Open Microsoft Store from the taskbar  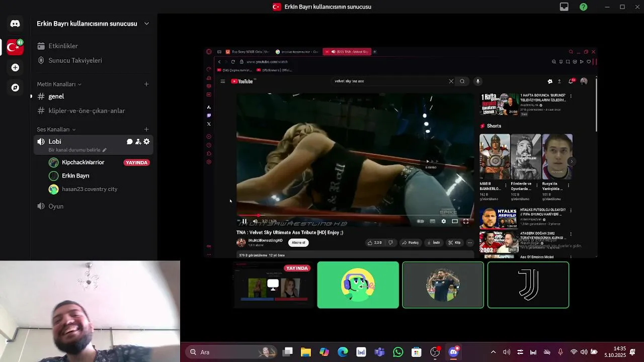tap(416, 352)
